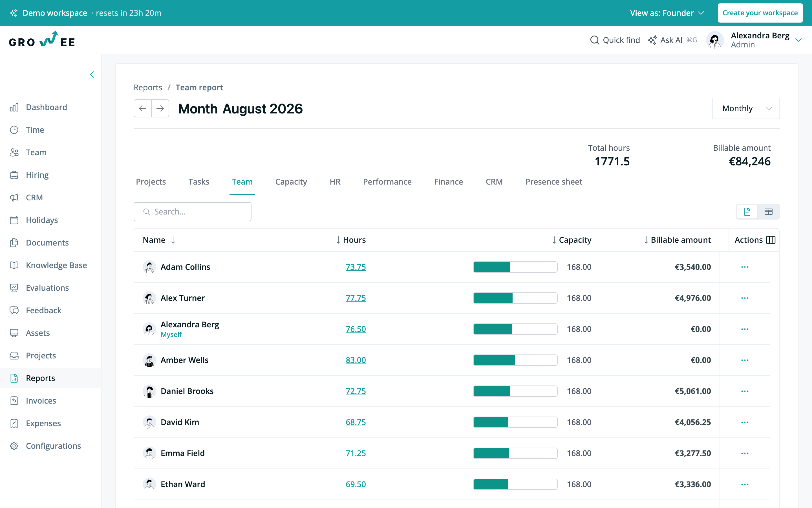The image size is (812, 508).
Task: Open the Feedback chat icon
Action: 14,310
